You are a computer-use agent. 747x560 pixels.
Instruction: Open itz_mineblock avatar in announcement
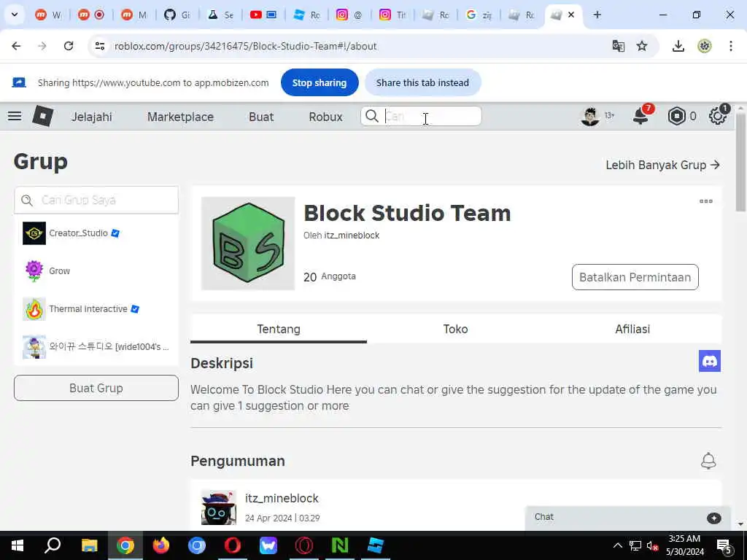(219, 507)
